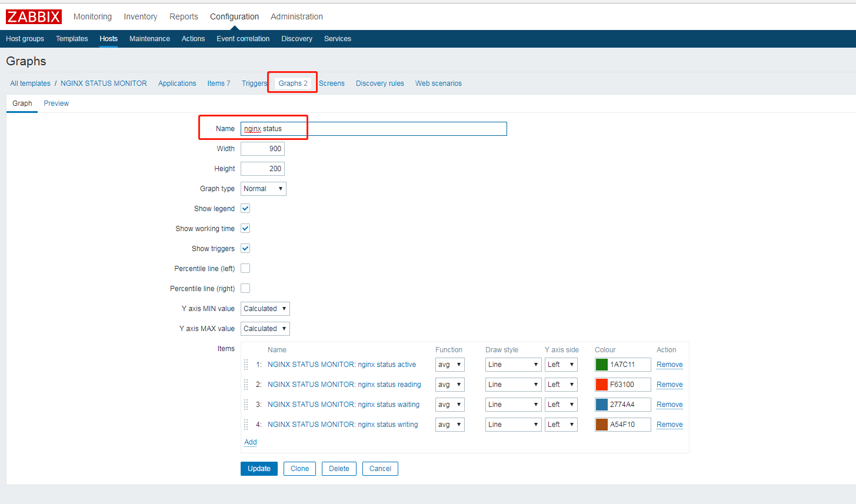Open the green 1A7C11 colour swatch
Viewport: 856px width, 504px height.
(602, 365)
